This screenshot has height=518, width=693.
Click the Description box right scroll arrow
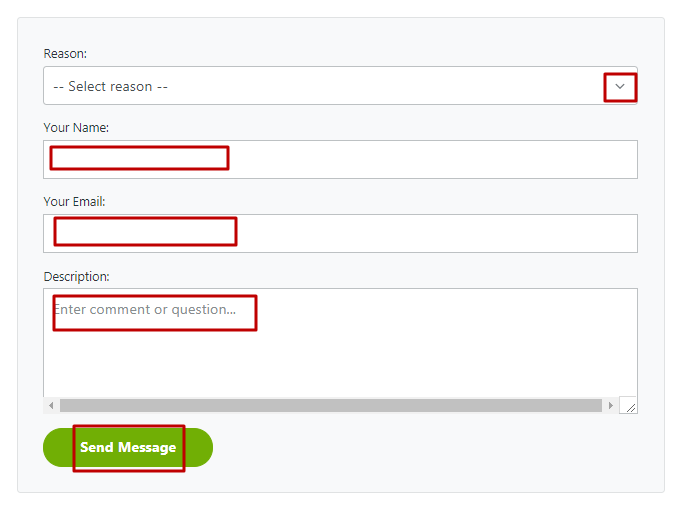[610, 406]
